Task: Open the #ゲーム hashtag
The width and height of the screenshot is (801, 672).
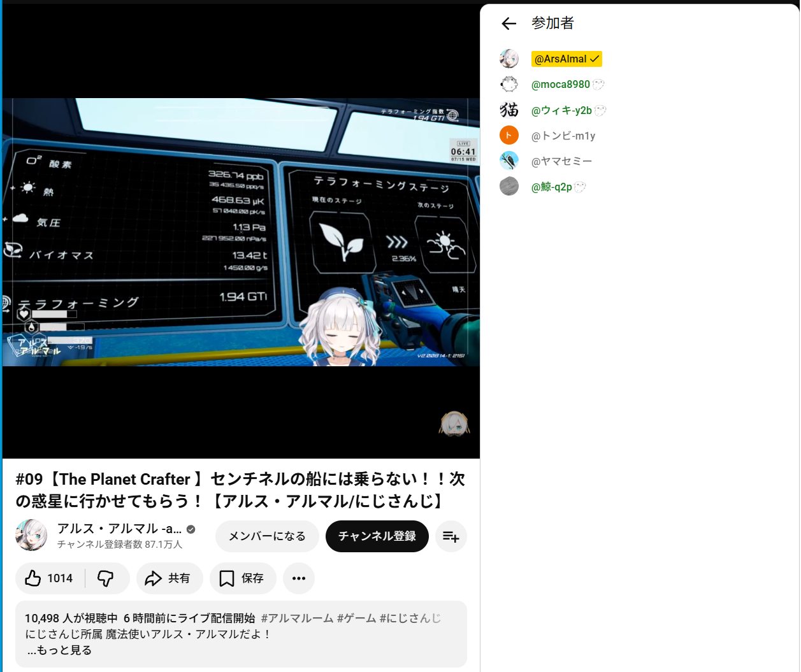Action: click(x=356, y=618)
